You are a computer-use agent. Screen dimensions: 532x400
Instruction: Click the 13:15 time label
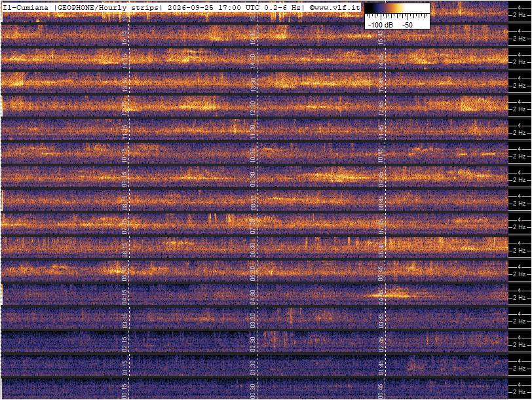click(124, 86)
